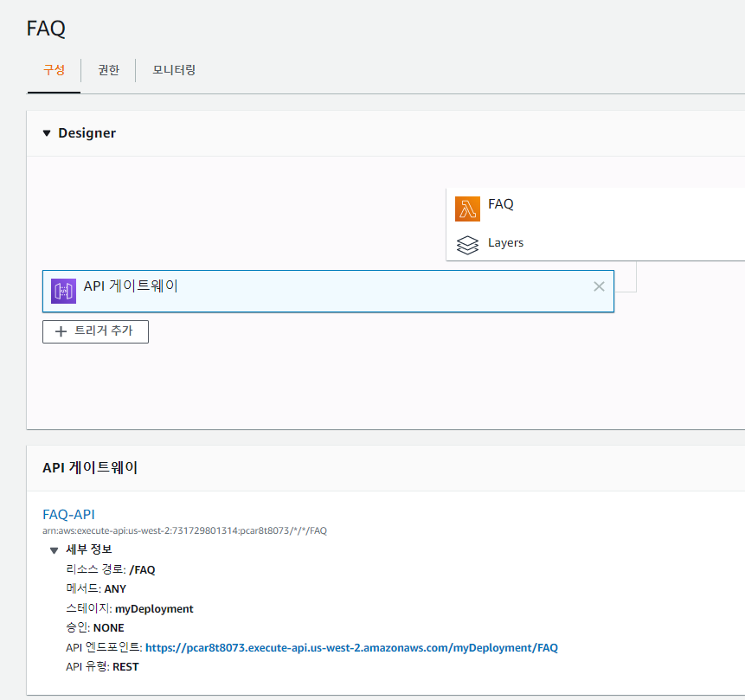This screenshot has height=700, width=745.
Task: Click the orange Lambda function icon
Action: click(467, 209)
